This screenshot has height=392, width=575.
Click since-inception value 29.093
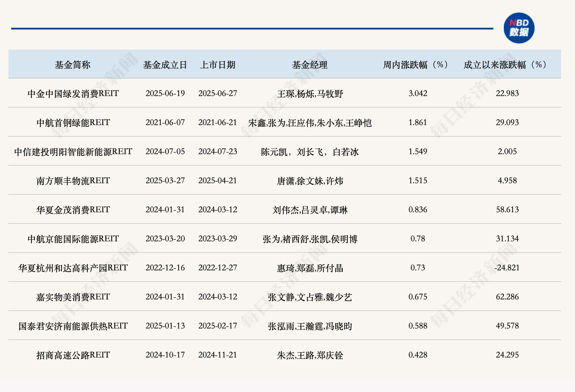coord(507,122)
